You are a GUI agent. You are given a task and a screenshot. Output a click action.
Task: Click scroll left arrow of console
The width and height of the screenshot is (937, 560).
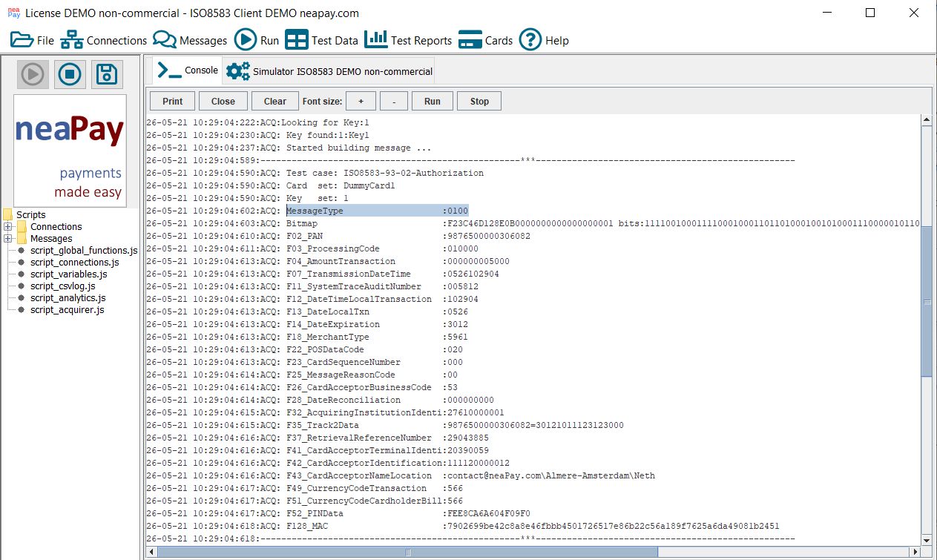152,552
